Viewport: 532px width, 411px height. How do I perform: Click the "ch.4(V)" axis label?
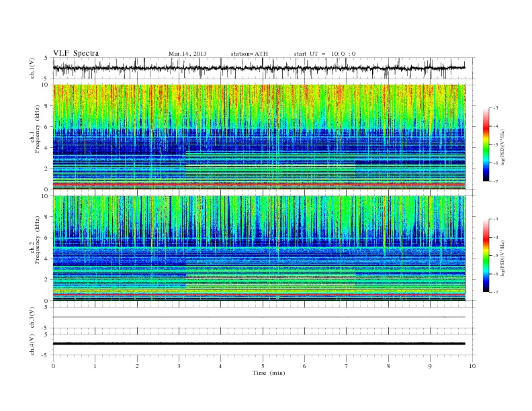[x=32, y=345]
